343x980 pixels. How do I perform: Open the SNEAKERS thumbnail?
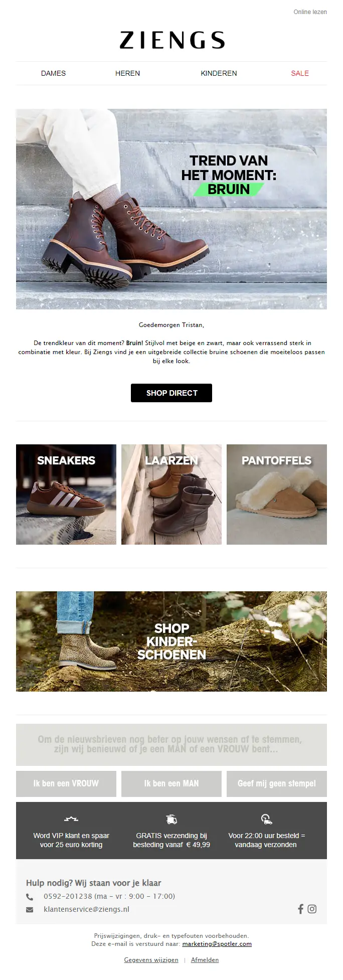tap(66, 495)
